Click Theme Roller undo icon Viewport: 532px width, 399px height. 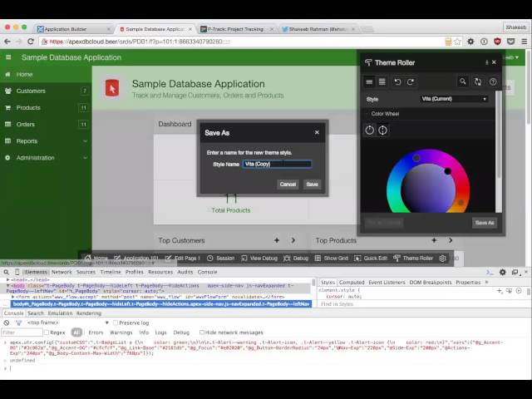click(397, 81)
